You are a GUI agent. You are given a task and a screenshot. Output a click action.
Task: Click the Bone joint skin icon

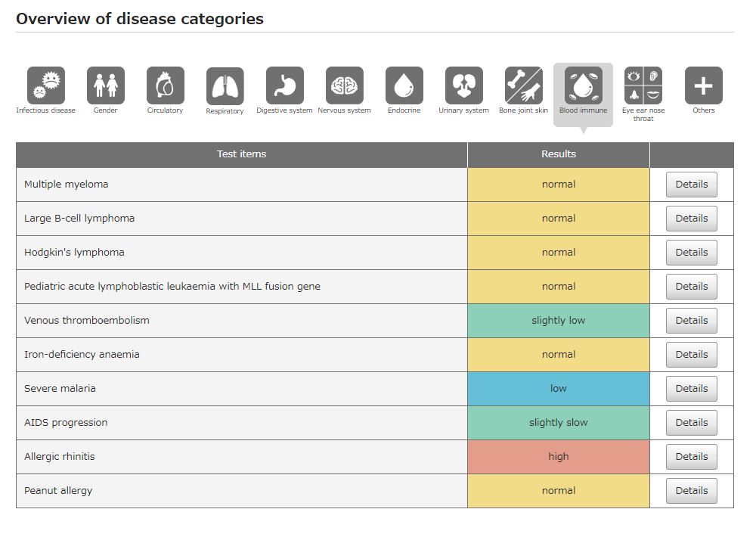pos(523,85)
